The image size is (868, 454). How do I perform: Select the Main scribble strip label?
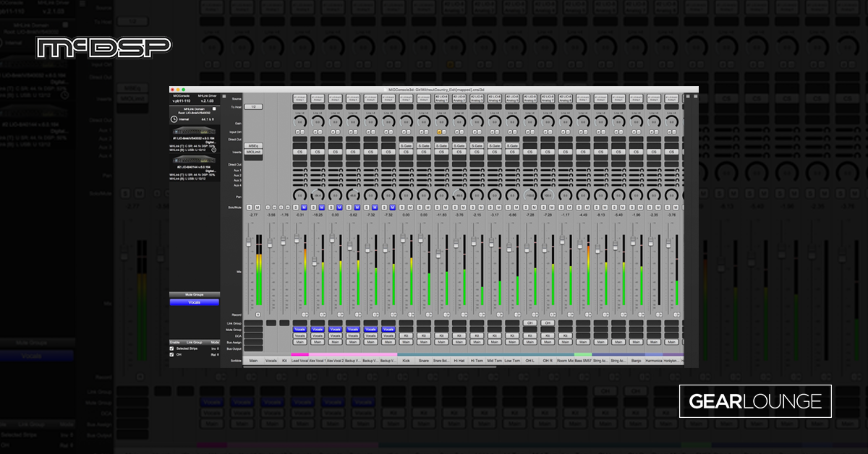click(253, 361)
